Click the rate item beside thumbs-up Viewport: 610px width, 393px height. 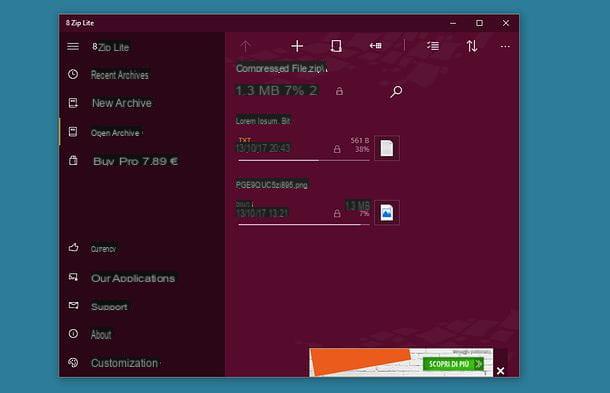[x=103, y=249]
